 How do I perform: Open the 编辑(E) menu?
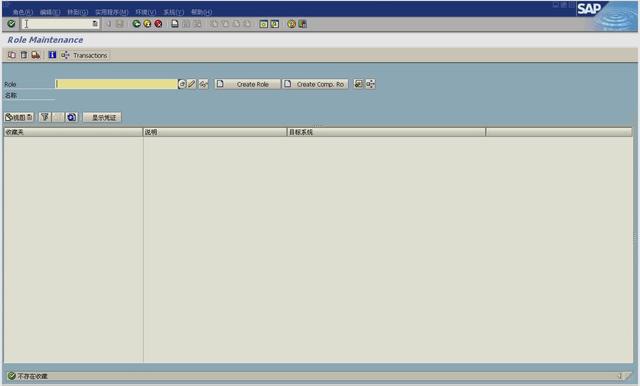coord(50,12)
